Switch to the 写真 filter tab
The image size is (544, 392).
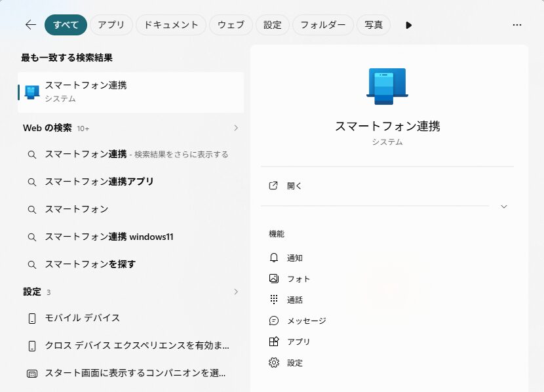coord(374,25)
